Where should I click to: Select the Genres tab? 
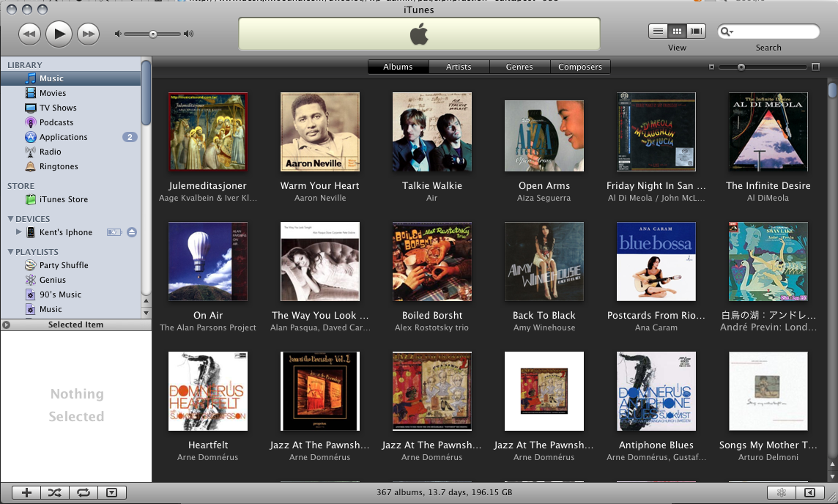coord(519,67)
